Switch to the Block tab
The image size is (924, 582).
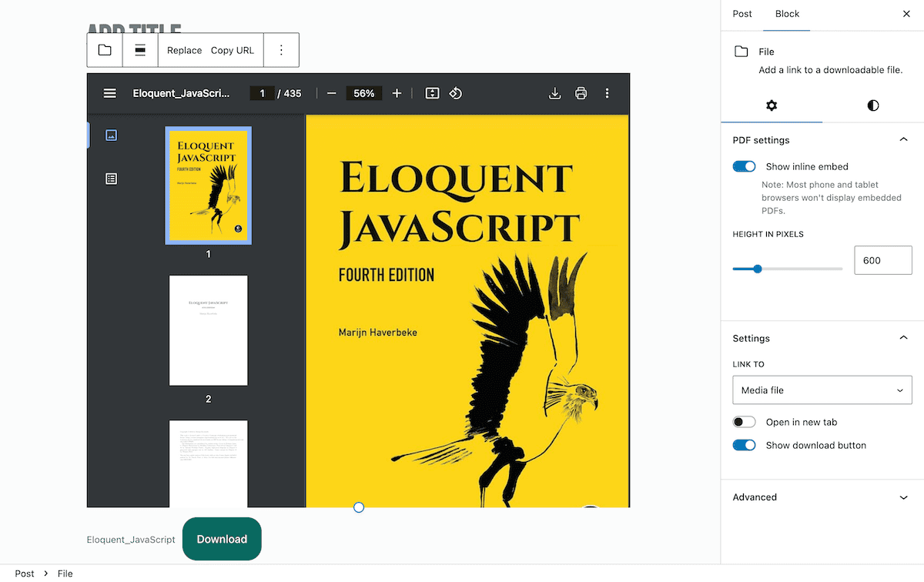coord(787,14)
